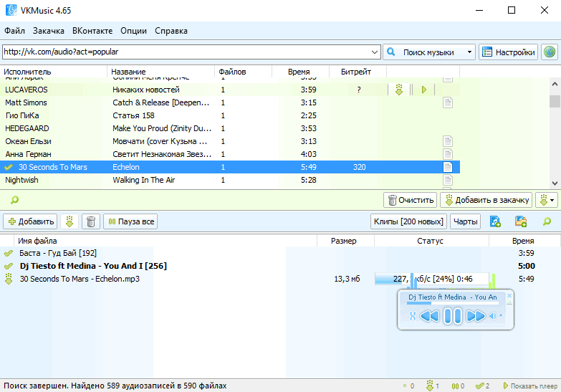Screen dimensions: 561x392
Task: Go to previous track in mini player
Action: click(x=430, y=316)
